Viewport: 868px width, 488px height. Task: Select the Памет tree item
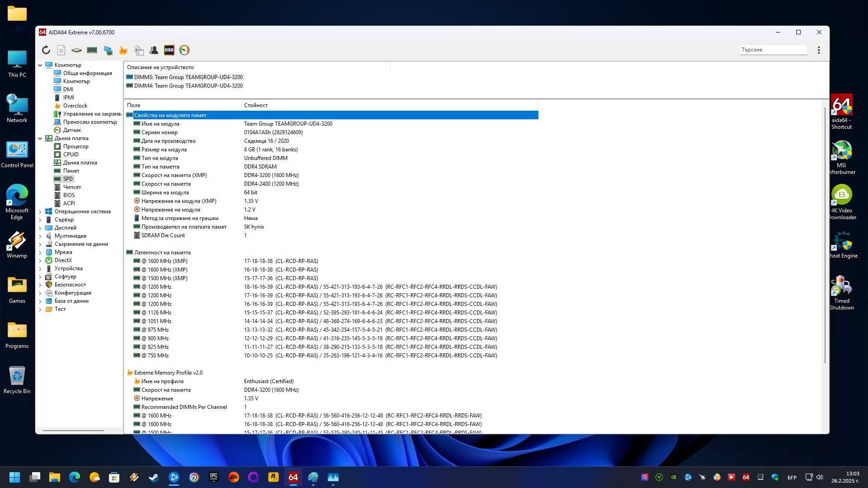click(x=71, y=171)
